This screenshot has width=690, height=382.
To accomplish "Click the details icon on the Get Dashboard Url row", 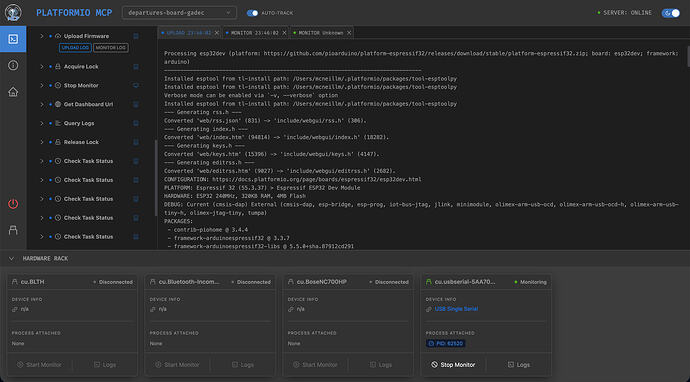I will (136, 104).
